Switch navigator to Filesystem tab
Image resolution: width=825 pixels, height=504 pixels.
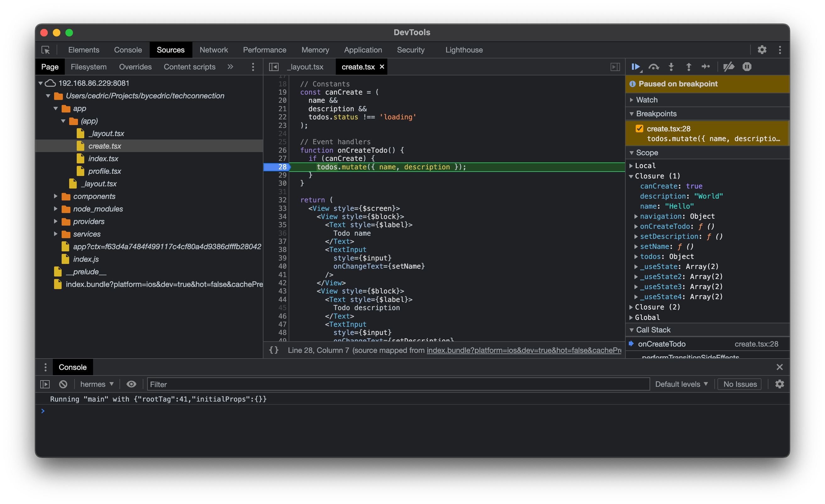pyautogui.click(x=89, y=67)
